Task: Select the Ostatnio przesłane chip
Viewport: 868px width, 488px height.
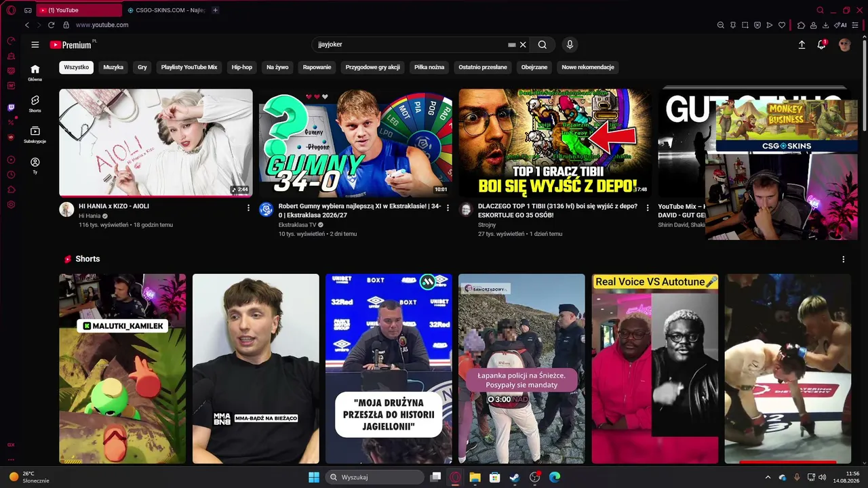Action: [x=483, y=67]
